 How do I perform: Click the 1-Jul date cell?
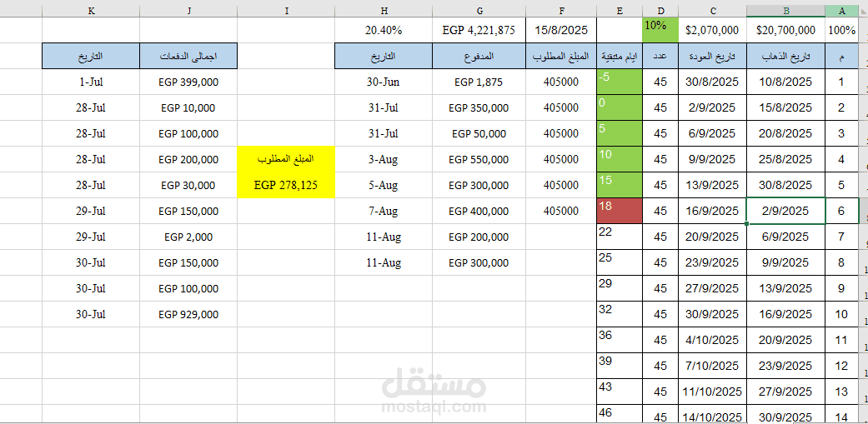[x=91, y=82]
